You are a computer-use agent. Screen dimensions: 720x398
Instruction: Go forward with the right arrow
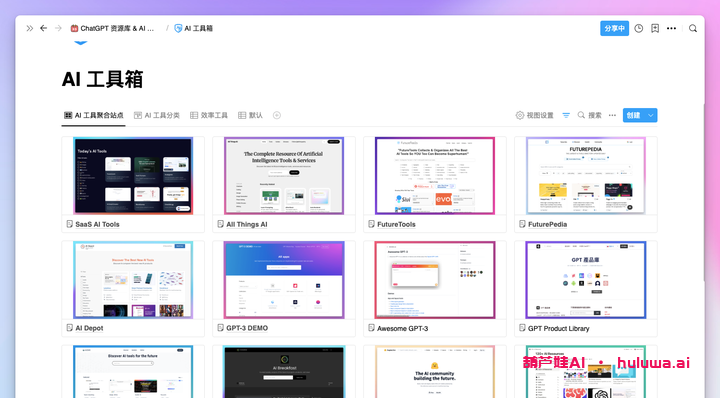point(58,28)
